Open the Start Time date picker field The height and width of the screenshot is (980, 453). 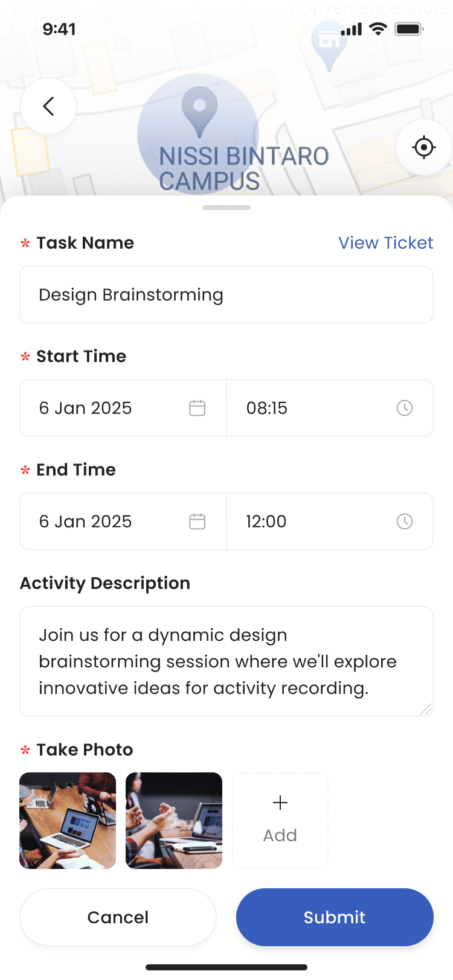click(x=109, y=408)
